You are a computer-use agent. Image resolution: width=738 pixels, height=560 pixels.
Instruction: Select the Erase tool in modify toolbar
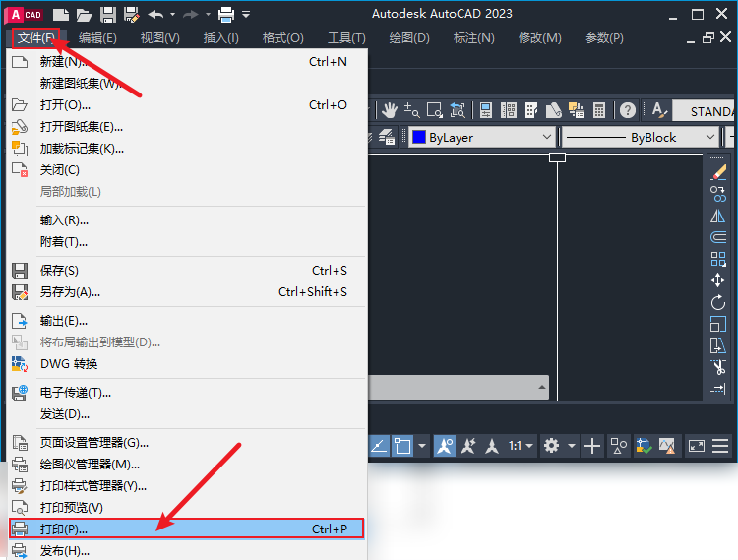tap(718, 172)
